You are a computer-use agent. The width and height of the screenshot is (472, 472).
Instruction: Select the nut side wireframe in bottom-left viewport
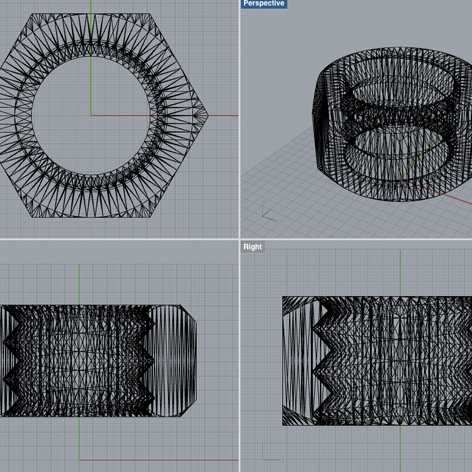point(99,361)
